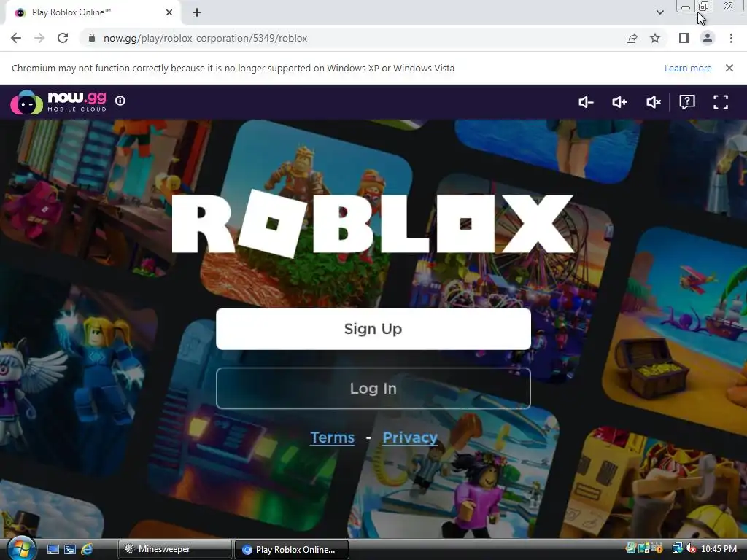
Task: Restore down the browser window
Action: [x=703, y=6]
